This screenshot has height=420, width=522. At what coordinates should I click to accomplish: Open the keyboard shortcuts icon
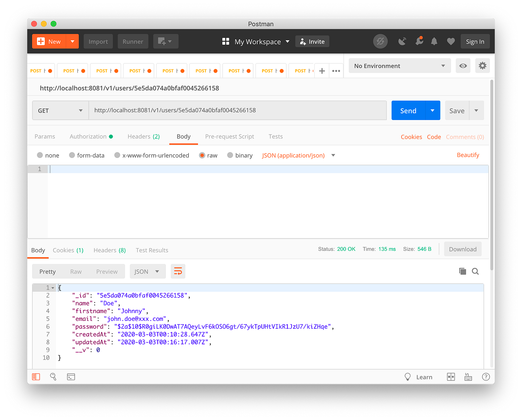(x=468, y=377)
